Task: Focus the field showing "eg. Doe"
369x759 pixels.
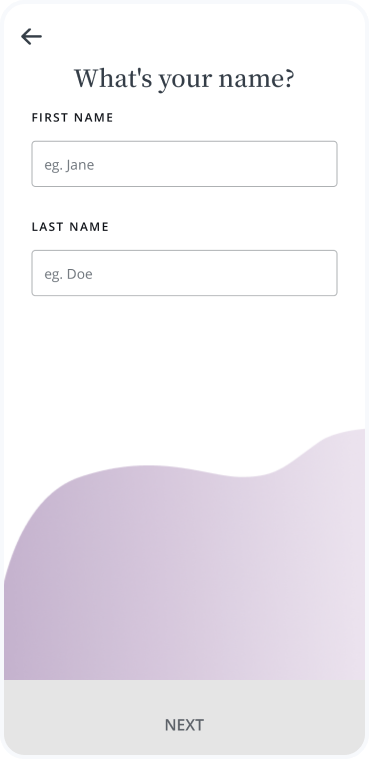Action: click(184, 273)
